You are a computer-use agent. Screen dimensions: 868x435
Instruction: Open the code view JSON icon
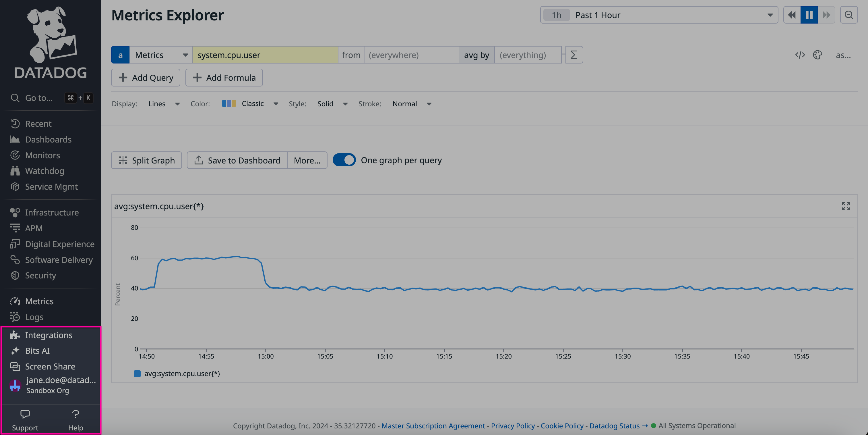pyautogui.click(x=800, y=55)
